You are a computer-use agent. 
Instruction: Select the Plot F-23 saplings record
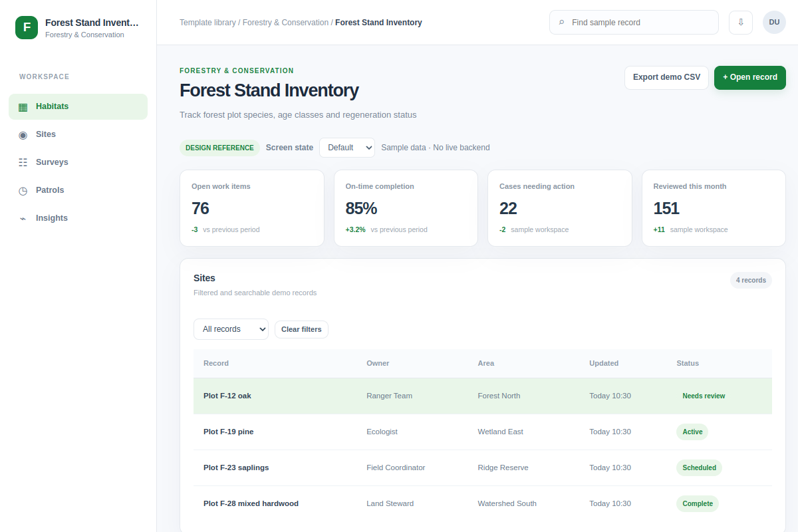(483, 467)
